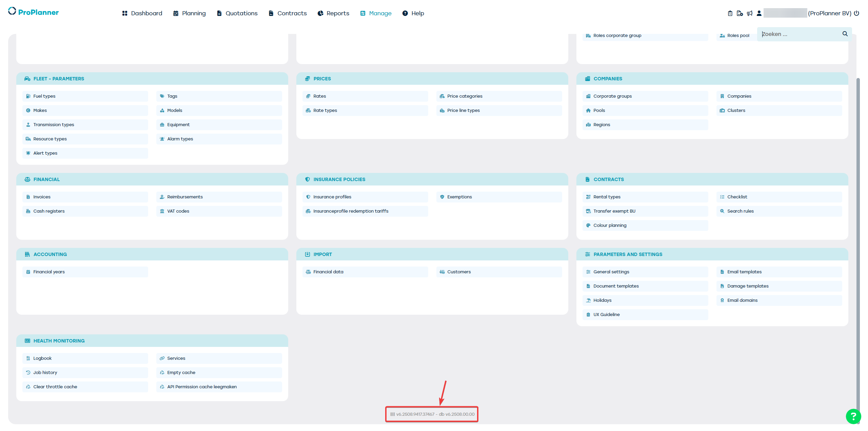Open the VAT codes link
Viewport: 868px width, 431px height.
178,211
